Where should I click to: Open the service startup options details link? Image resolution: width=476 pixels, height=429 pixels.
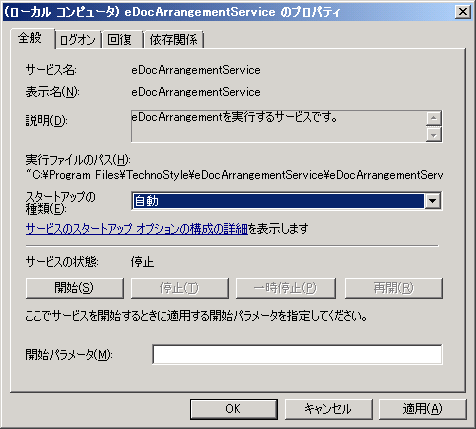pos(137,229)
